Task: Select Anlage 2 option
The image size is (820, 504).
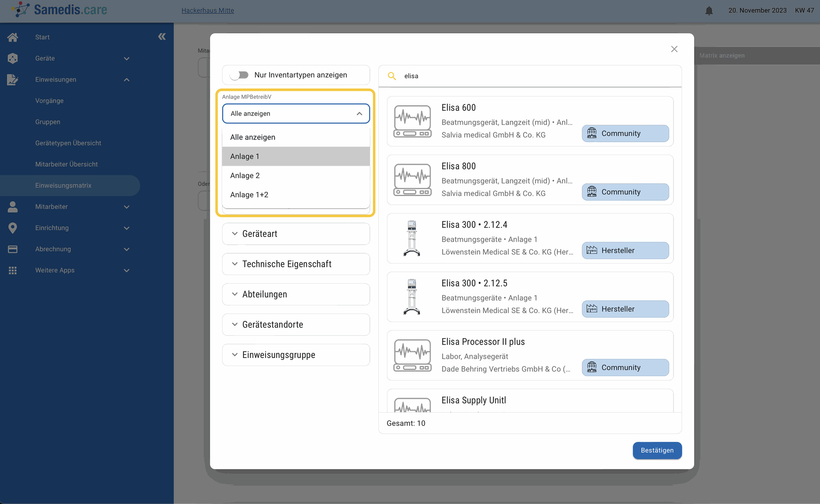Action: tap(296, 176)
